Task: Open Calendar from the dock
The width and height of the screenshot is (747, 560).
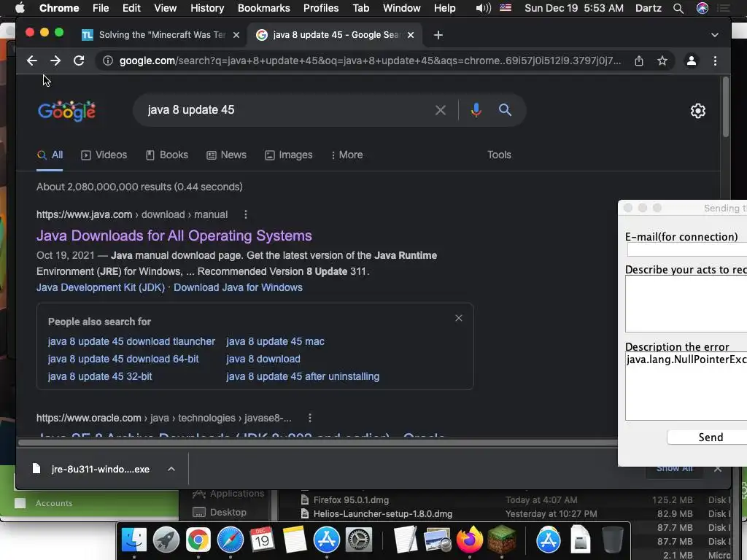Action: 262,540
